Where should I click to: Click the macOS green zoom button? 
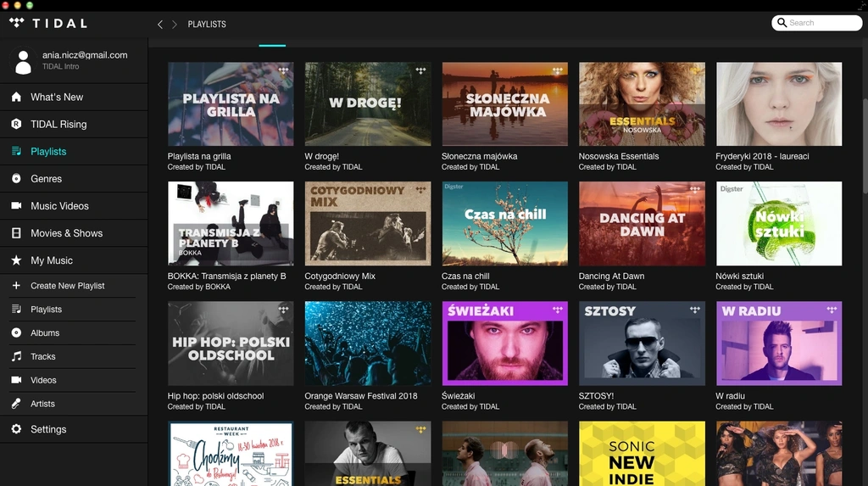coord(30,5)
